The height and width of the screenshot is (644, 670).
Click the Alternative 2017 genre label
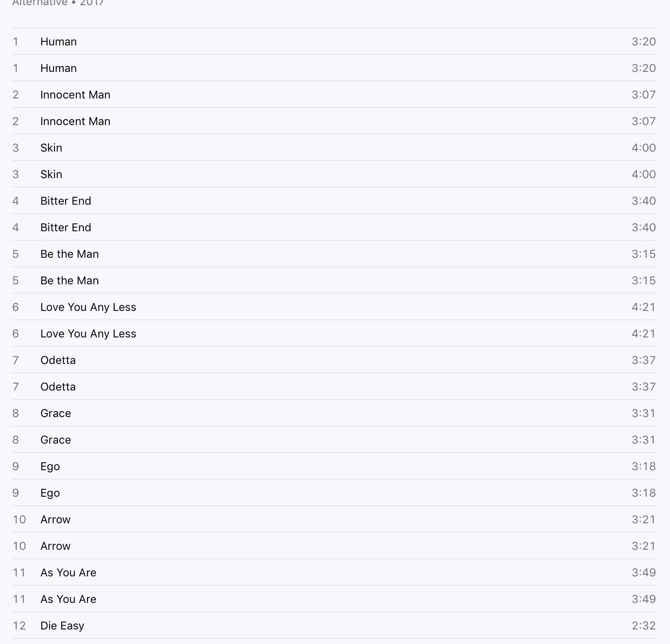point(58,3)
